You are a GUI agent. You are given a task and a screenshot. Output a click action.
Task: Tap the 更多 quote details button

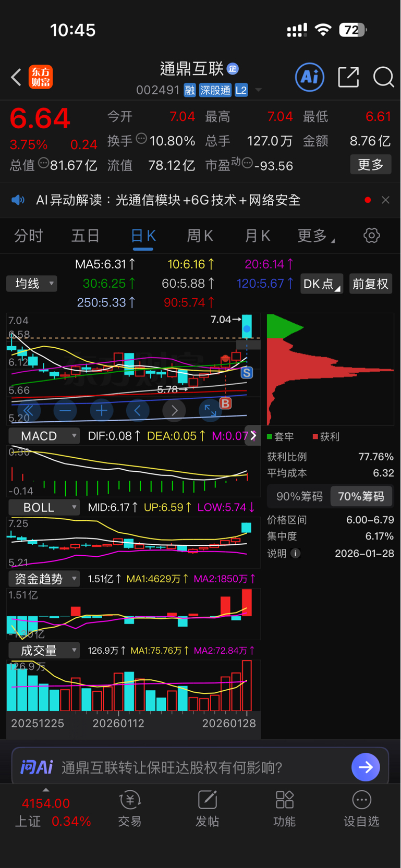click(x=371, y=165)
